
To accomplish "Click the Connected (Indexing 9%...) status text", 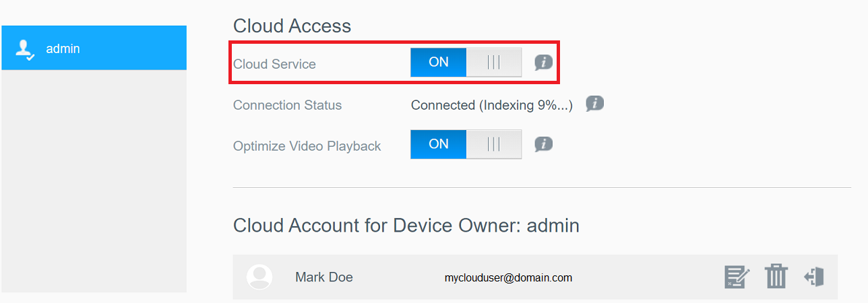I will pos(492,105).
